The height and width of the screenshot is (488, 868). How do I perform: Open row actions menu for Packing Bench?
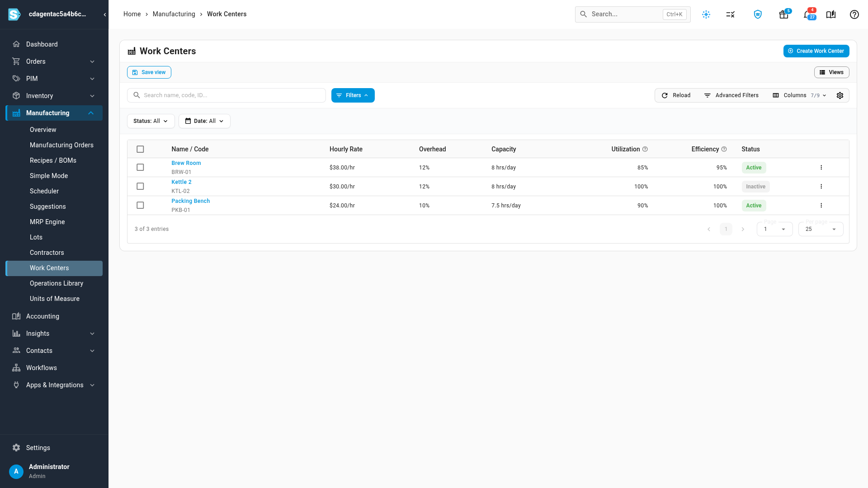click(821, 206)
